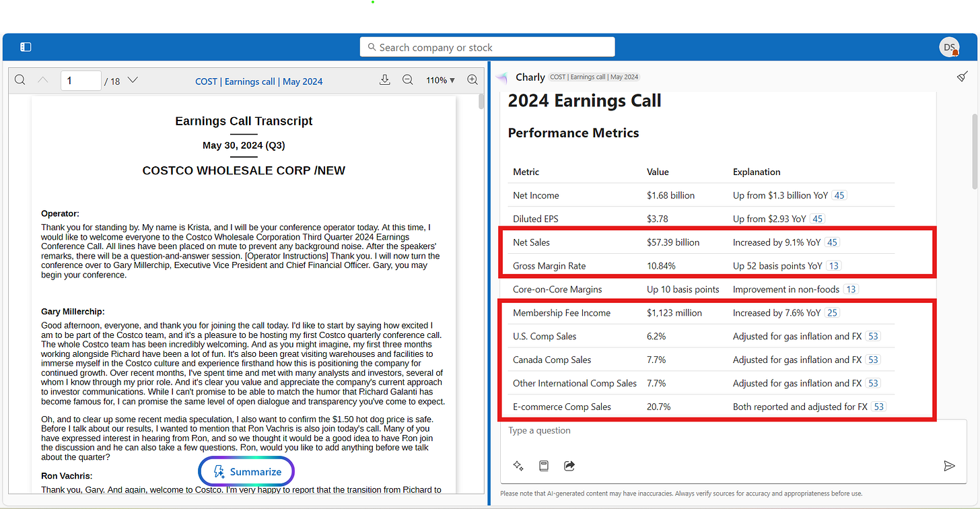
Task: Click the Metric column header
Action: pos(526,172)
